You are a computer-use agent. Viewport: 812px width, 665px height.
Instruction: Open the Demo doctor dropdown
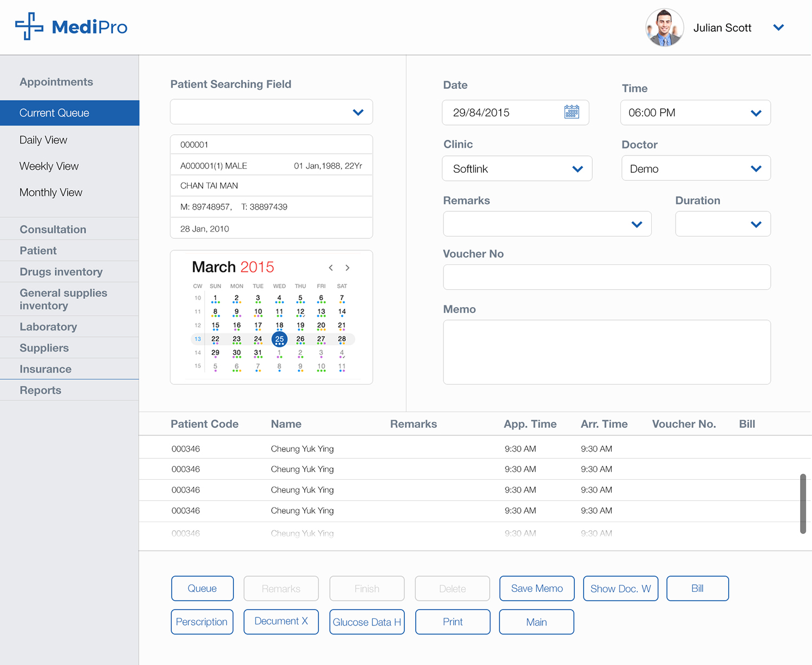click(x=756, y=169)
